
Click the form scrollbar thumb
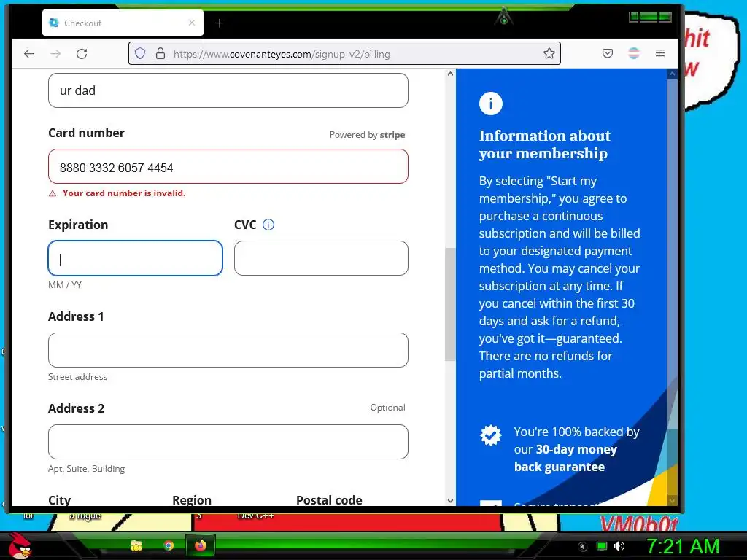[x=450, y=304]
